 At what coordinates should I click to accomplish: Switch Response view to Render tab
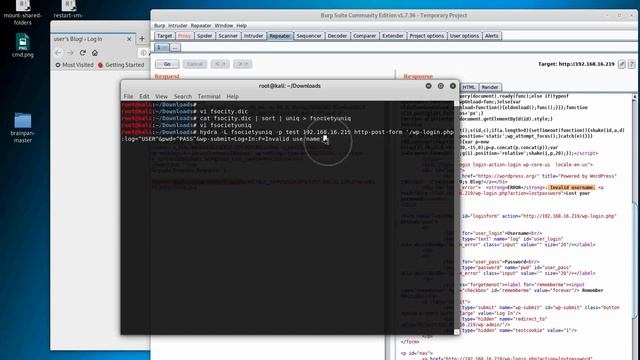point(489,87)
